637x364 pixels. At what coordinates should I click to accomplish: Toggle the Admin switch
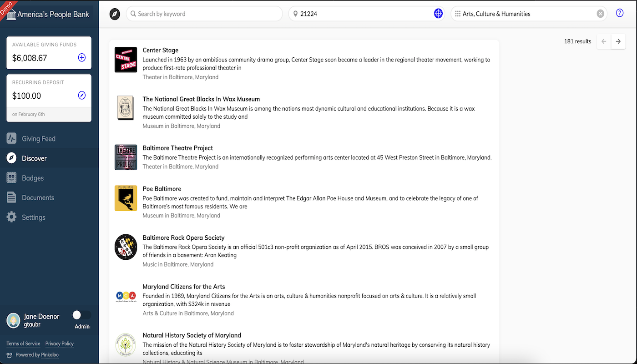click(x=82, y=315)
